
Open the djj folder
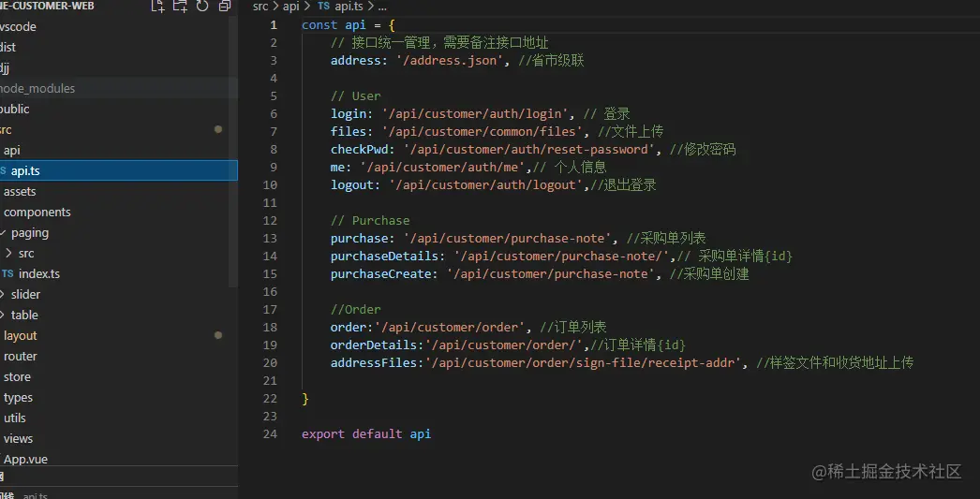click(x=5, y=67)
